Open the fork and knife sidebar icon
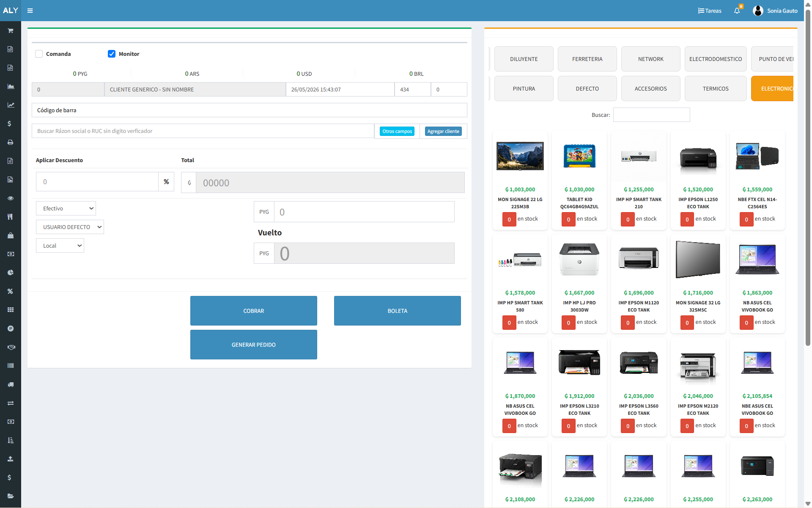This screenshot has height=508, width=812. click(x=11, y=217)
